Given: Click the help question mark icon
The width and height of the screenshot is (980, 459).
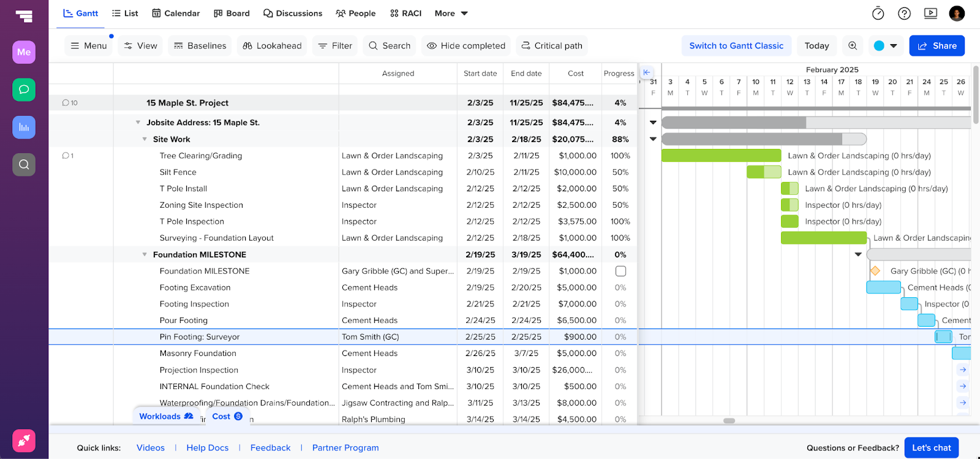Looking at the screenshot, I should (904, 13).
